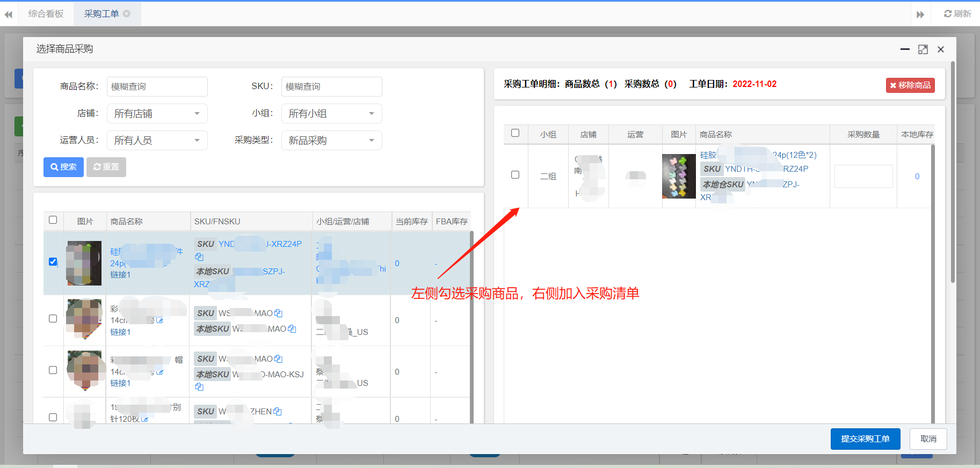Click external link icon on first MAO product name
The image size is (980, 468).
[x=159, y=320]
